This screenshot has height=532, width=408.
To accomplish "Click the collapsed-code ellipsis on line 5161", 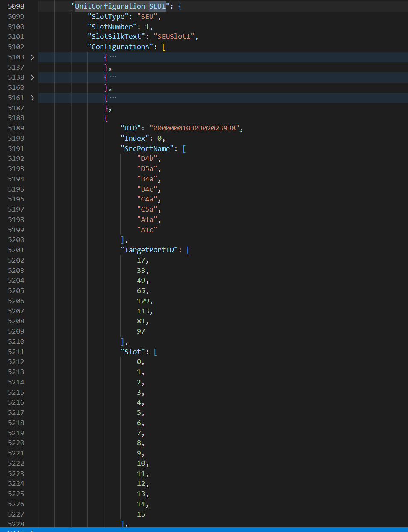I will tap(113, 98).
